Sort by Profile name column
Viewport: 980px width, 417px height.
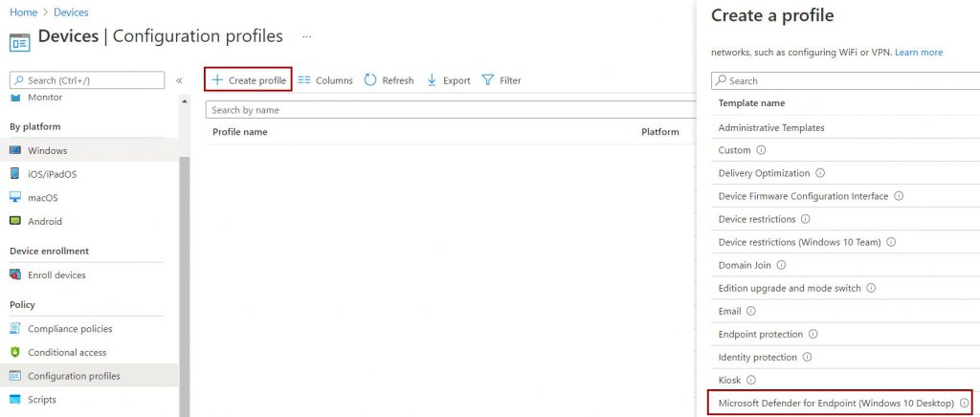tap(240, 132)
